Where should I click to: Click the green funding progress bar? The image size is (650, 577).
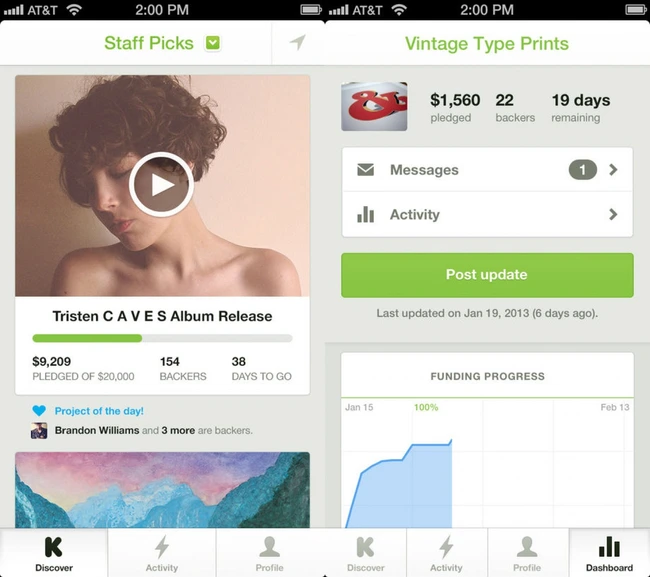(162, 338)
